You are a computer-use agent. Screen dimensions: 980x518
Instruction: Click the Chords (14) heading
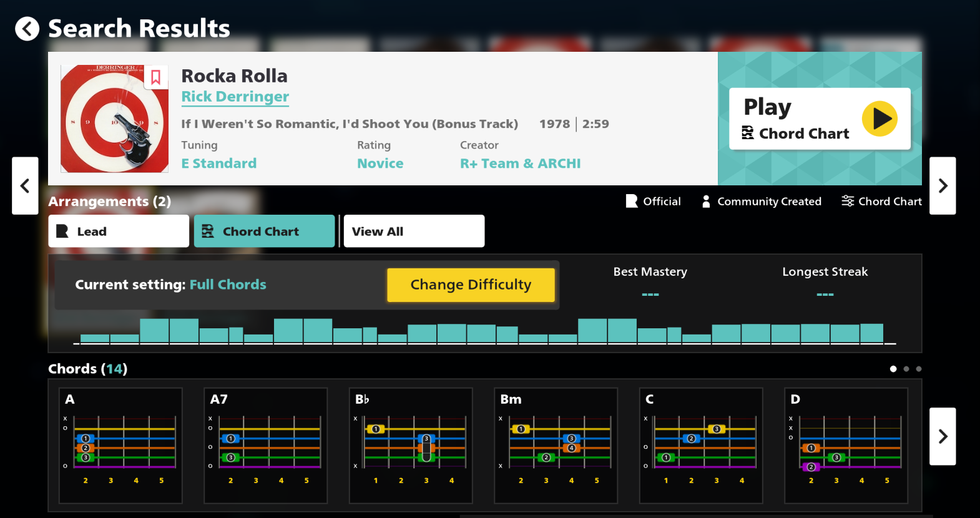pyautogui.click(x=88, y=369)
